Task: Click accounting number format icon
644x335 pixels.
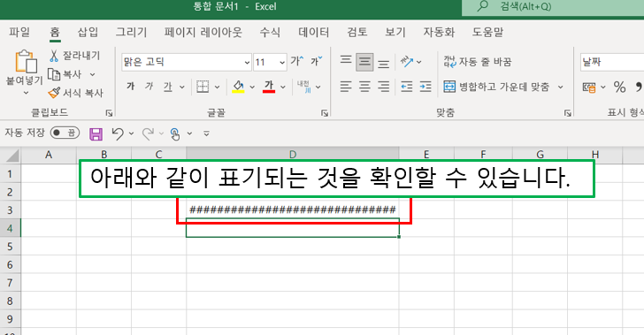Action: (589, 87)
